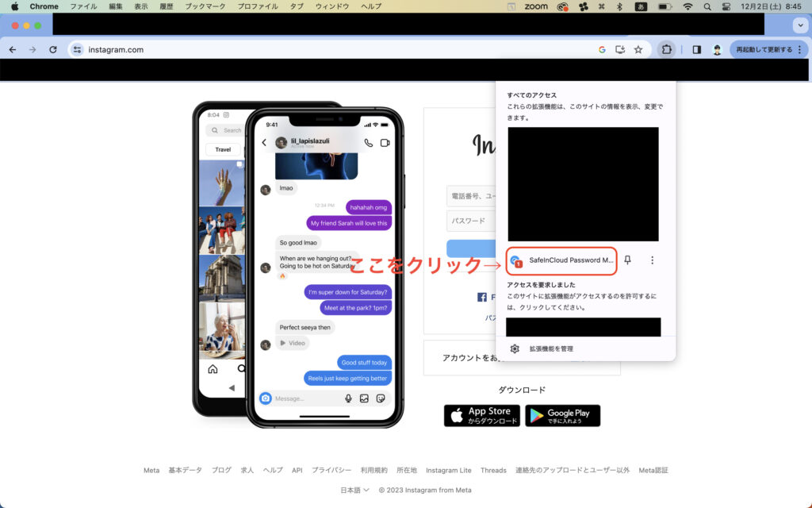Open API footer link
Image resolution: width=812 pixels, height=508 pixels.
(297, 470)
